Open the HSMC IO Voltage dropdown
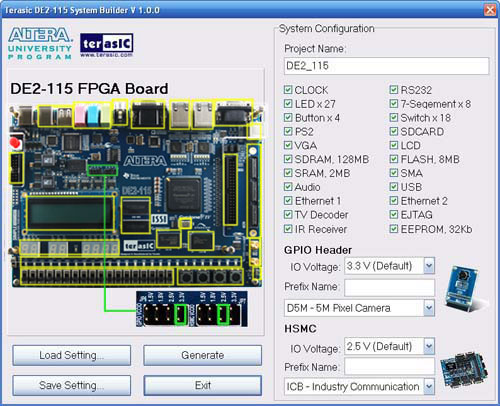The image size is (500, 406). coord(429,346)
